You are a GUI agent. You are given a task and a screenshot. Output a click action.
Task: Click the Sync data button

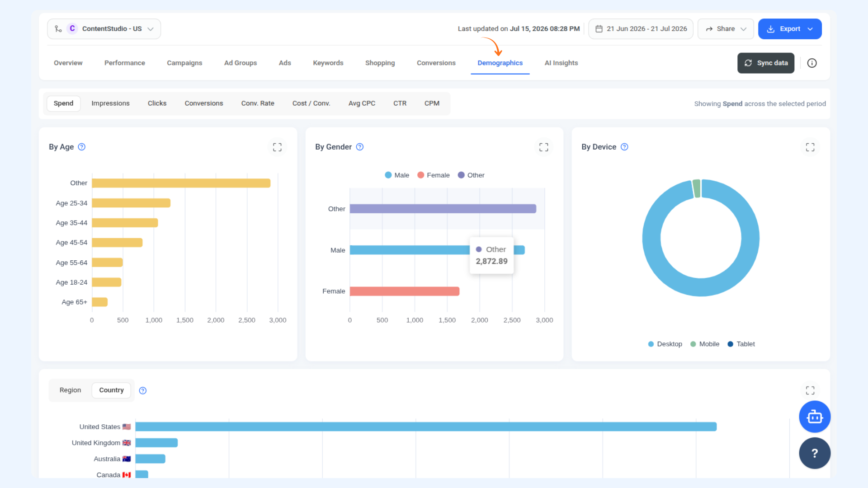click(766, 63)
